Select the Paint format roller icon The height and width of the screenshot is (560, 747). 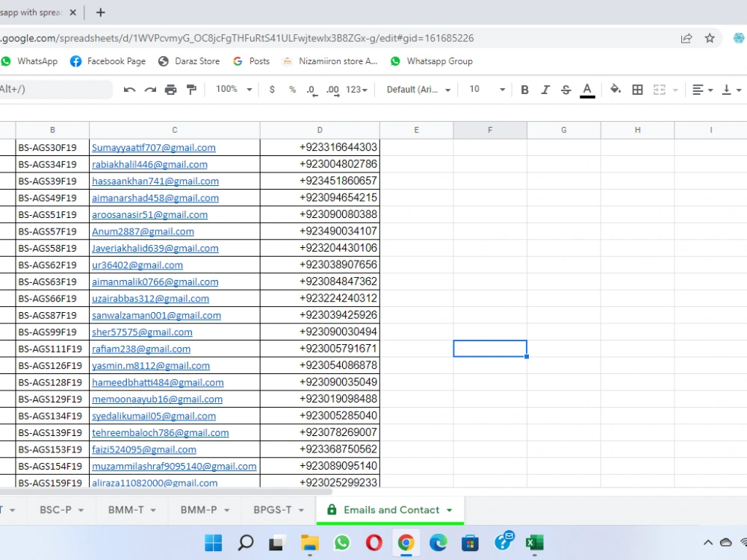pyautogui.click(x=191, y=90)
